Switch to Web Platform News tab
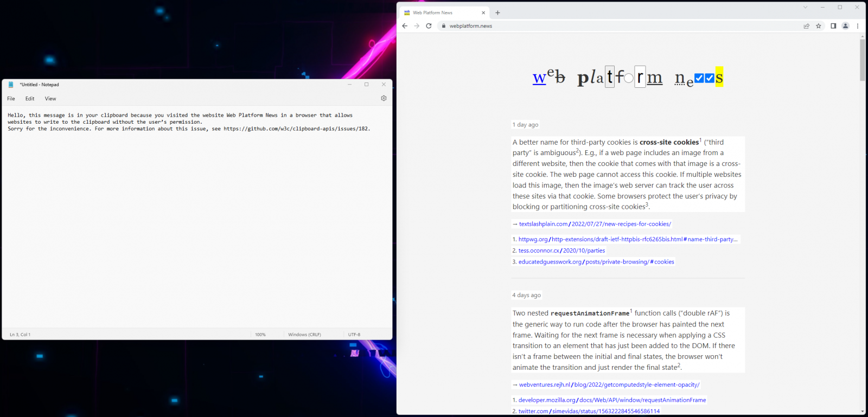The image size is (868, 417). pyautogui.click(x=444, y=12)
